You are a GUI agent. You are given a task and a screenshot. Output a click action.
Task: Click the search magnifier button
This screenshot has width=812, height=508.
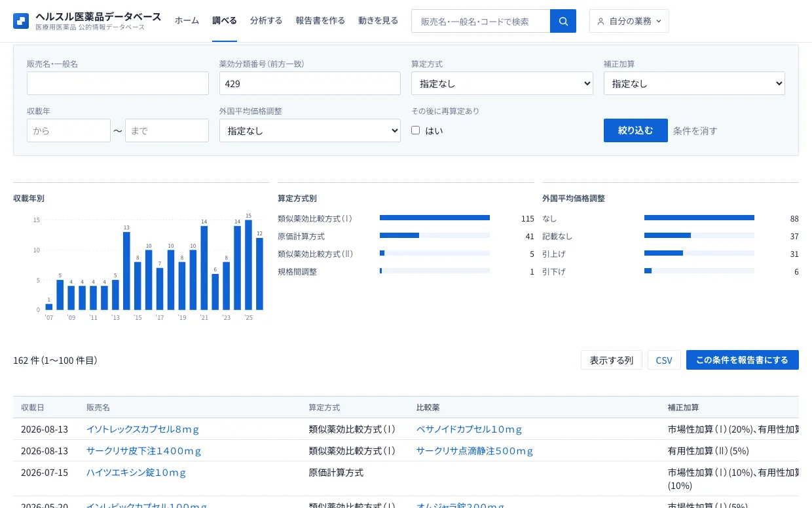point(563,21)
